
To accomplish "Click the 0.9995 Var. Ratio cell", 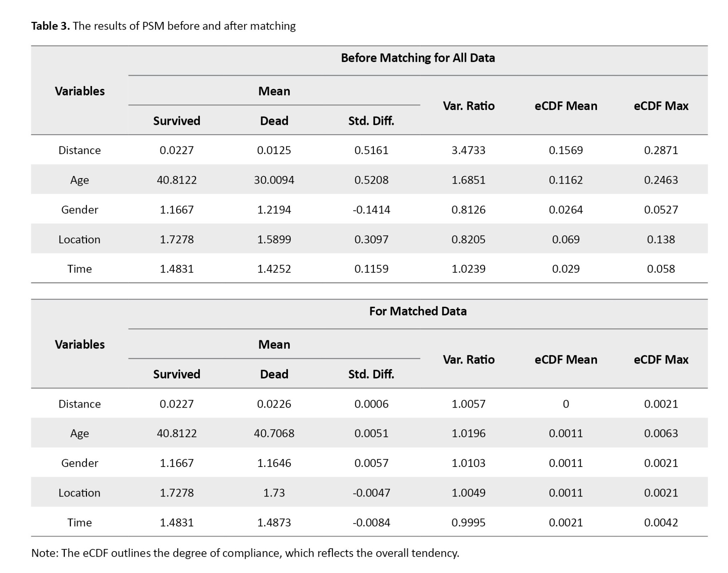I will [468, 522].
